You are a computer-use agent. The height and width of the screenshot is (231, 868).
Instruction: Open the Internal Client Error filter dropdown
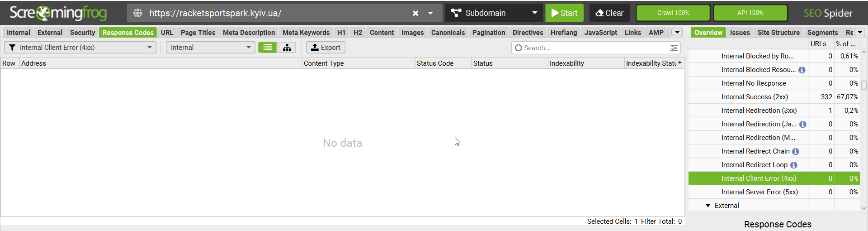coord(80,48)
